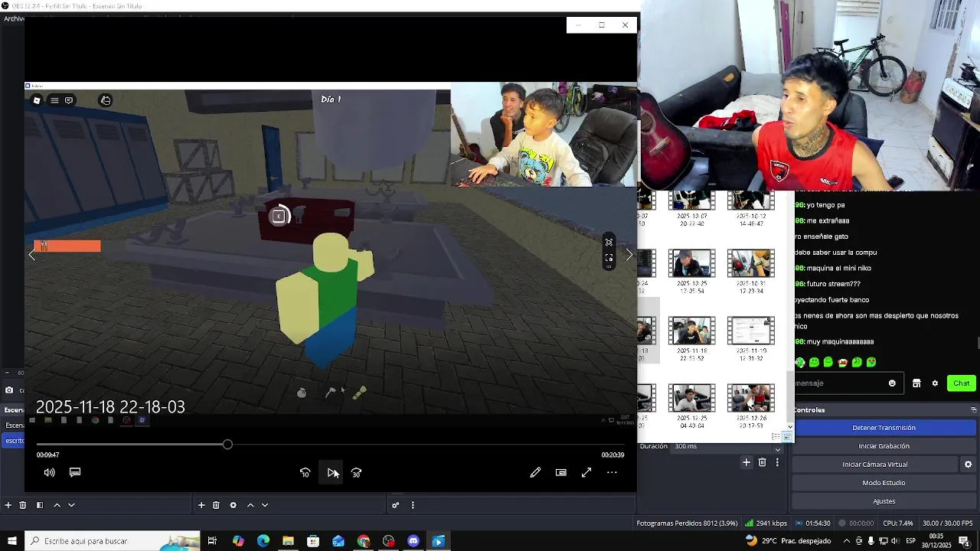Send message with green Chat button
Viewport: 980px width, 551px height.
961,383
